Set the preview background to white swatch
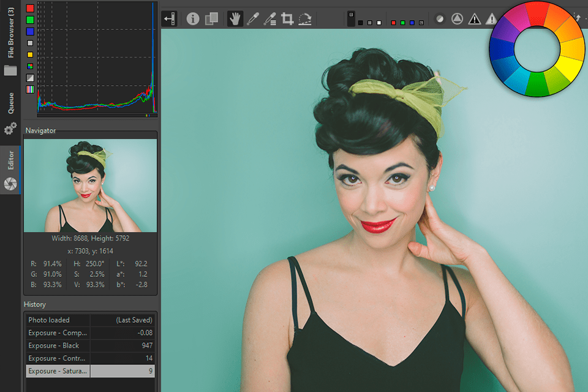 point(380,23)
